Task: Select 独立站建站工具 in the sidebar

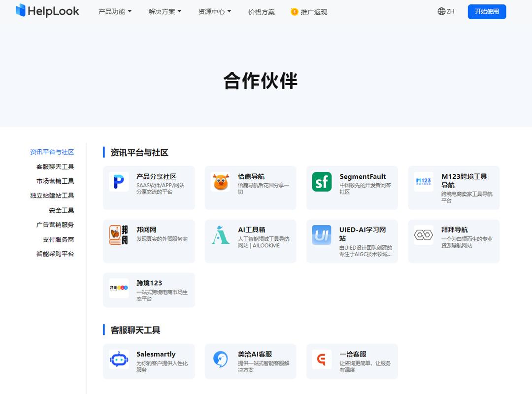Action: pyautogui.click(x=52, y=196)
